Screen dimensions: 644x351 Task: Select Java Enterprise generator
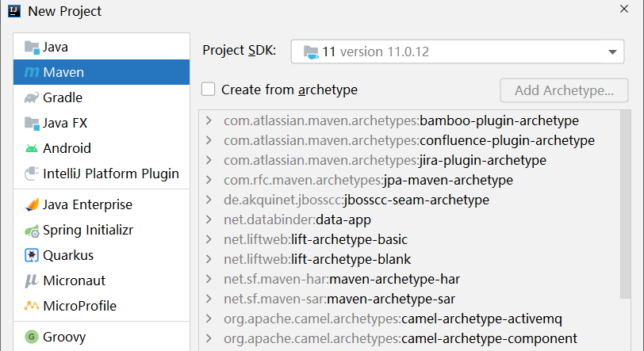click(x=102, y=204)
